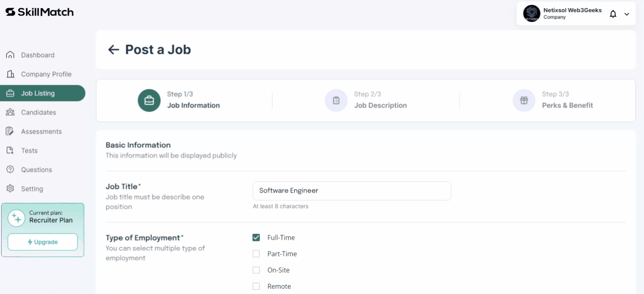Click the Dashboard home icon
The image size is (644, 294).
(x=11, y=55)
